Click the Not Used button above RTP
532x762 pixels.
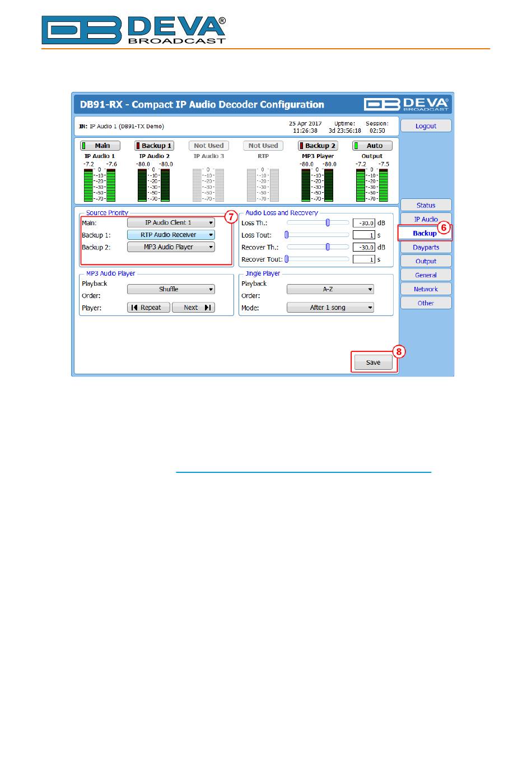[263, 146]
